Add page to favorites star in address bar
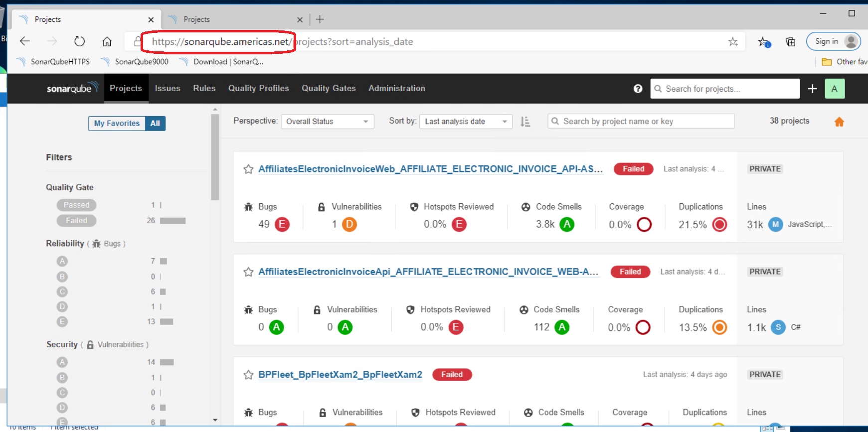Screen dimensions: 868x432 point(732,41)
